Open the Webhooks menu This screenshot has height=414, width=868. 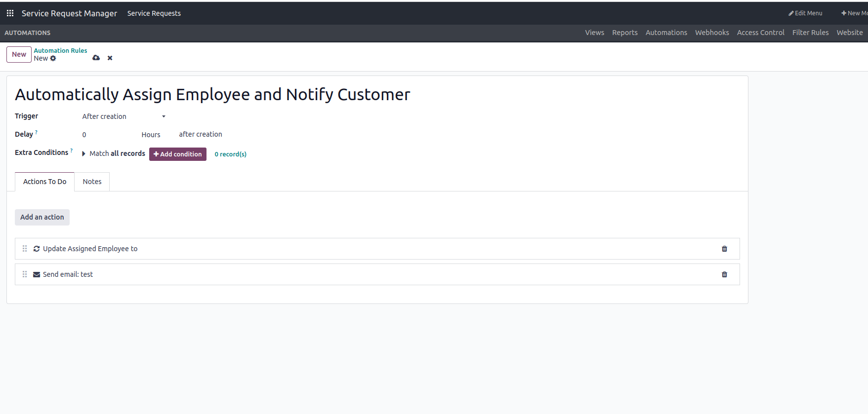point(711,33)
